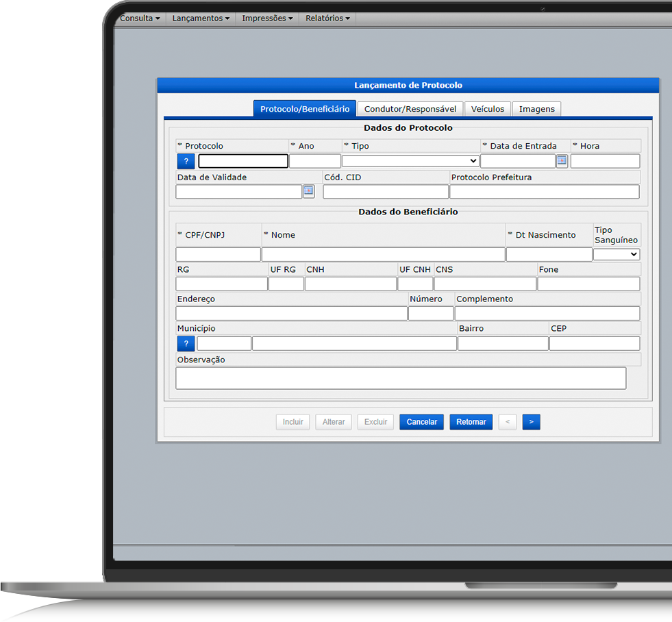Focus the Município code field
Viewport: 672px width, 622px height.
tap(224, 343)
